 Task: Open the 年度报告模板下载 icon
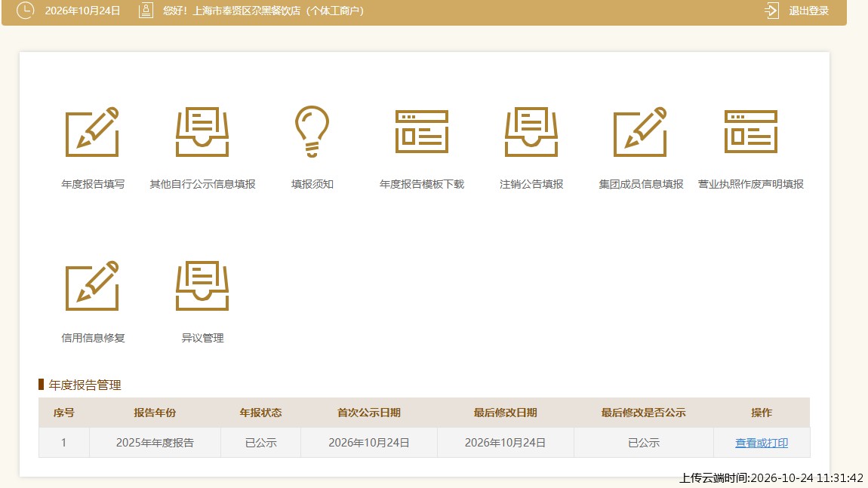(x=422, y=132)
